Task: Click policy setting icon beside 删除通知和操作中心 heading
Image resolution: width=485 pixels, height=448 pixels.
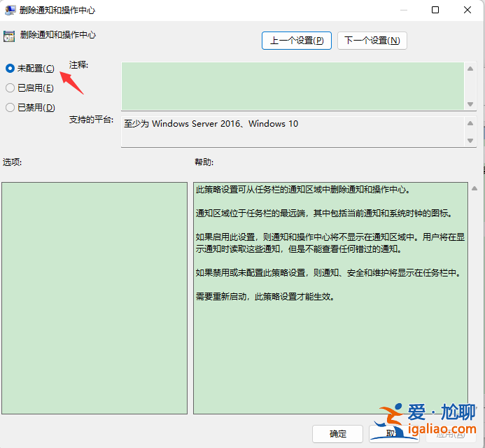Action: (x=9, y=36)
